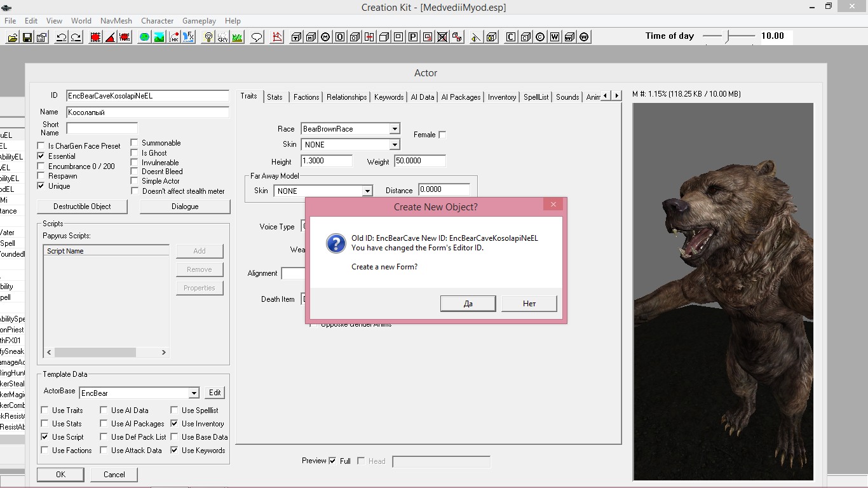
Task: Run Havok with the HK icon
Action: [173, 37]
